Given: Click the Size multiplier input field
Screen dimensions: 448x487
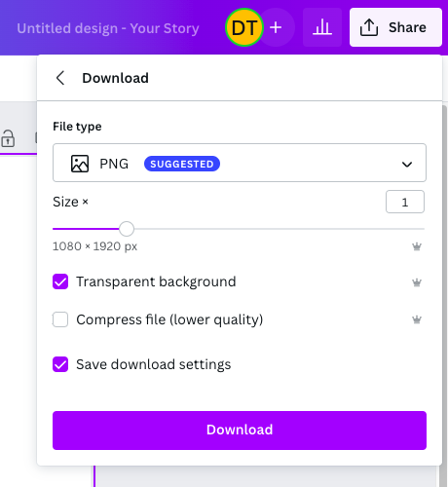Looking at the screenshot, I should click(405, 202).
